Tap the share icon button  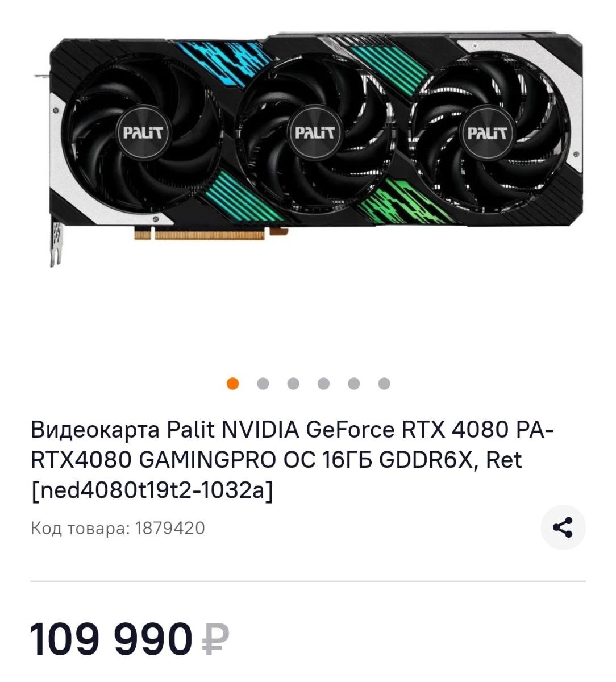tap(563, 527)
